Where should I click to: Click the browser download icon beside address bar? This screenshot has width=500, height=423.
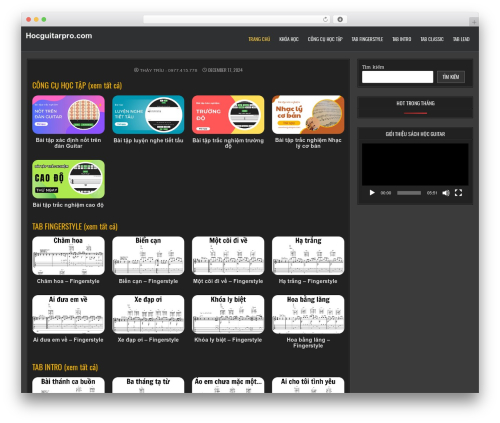coord(340,19)
